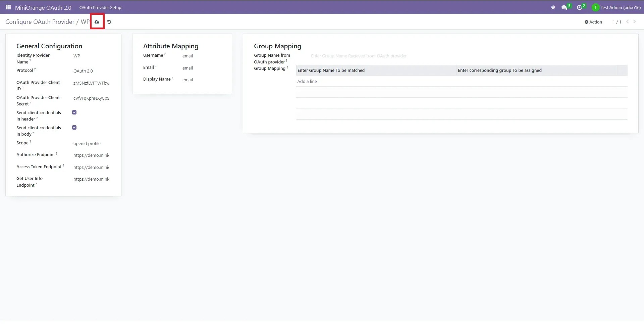Click the Add a line link
644x324 pixels.
307,81
